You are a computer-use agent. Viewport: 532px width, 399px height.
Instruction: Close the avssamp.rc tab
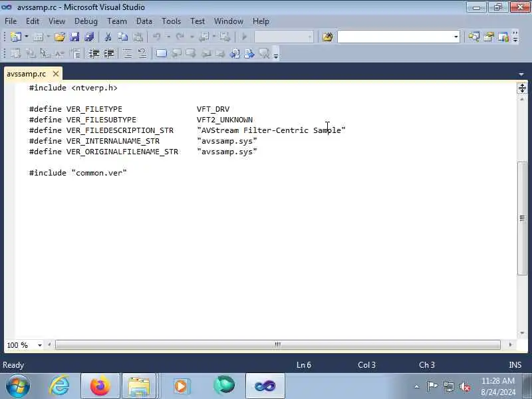point(56,74)
